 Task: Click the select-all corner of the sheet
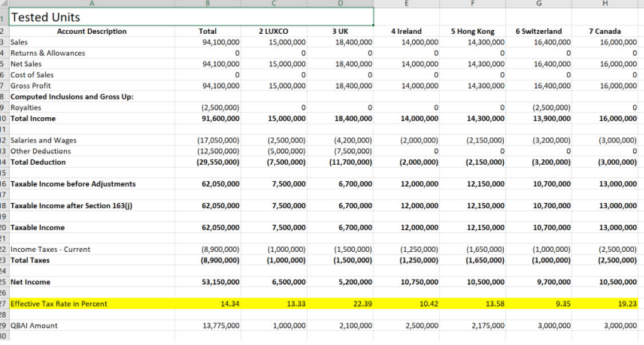point(4,3)
